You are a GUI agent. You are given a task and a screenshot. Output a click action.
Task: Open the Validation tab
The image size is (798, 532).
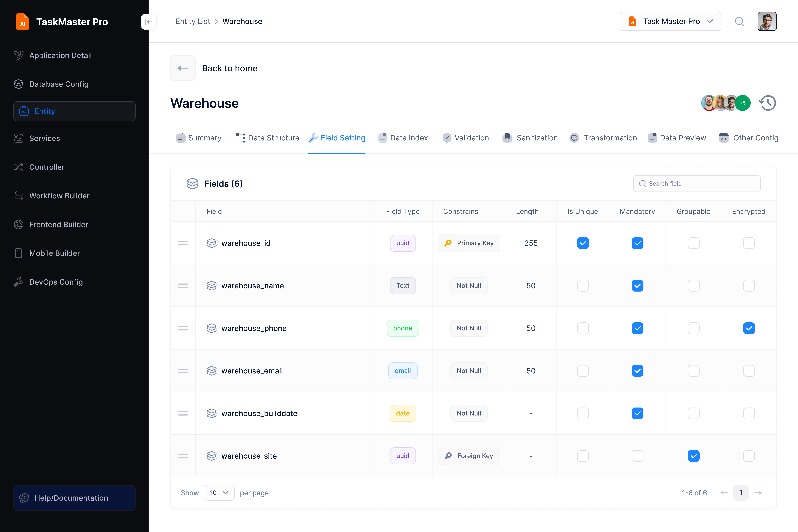[466, 138]
